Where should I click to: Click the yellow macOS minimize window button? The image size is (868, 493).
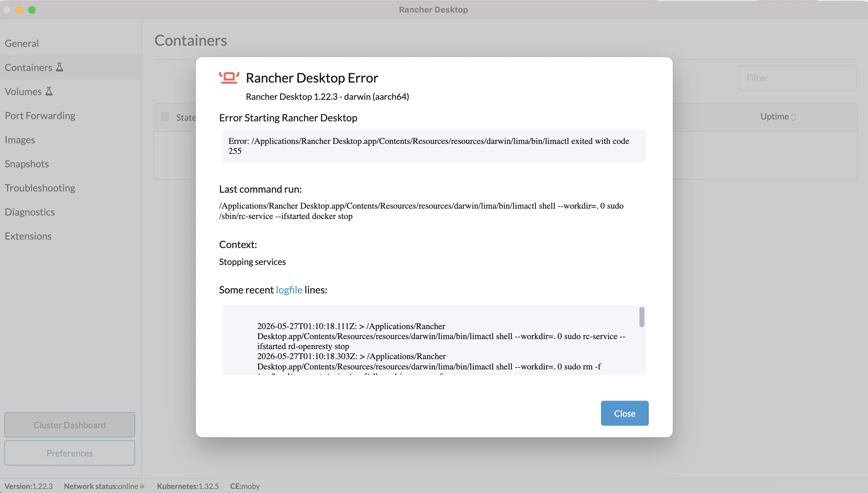coord(19,10)
